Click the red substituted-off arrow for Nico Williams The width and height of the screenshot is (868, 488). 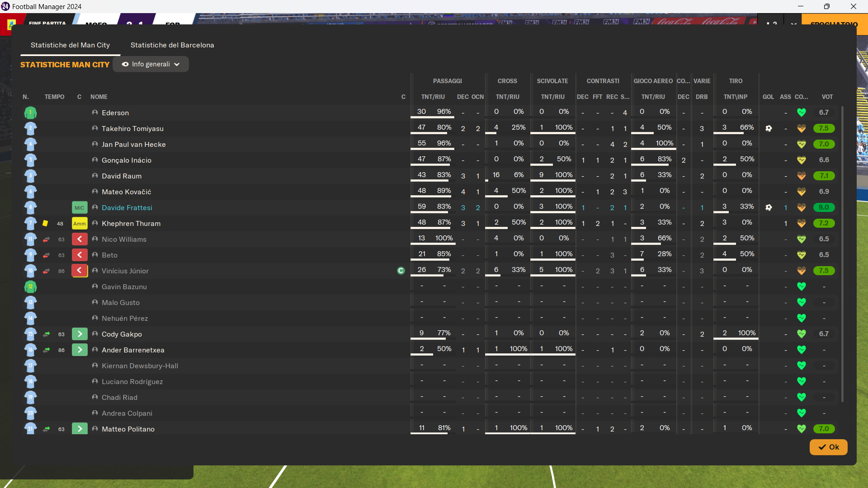[x=80, y=239]
